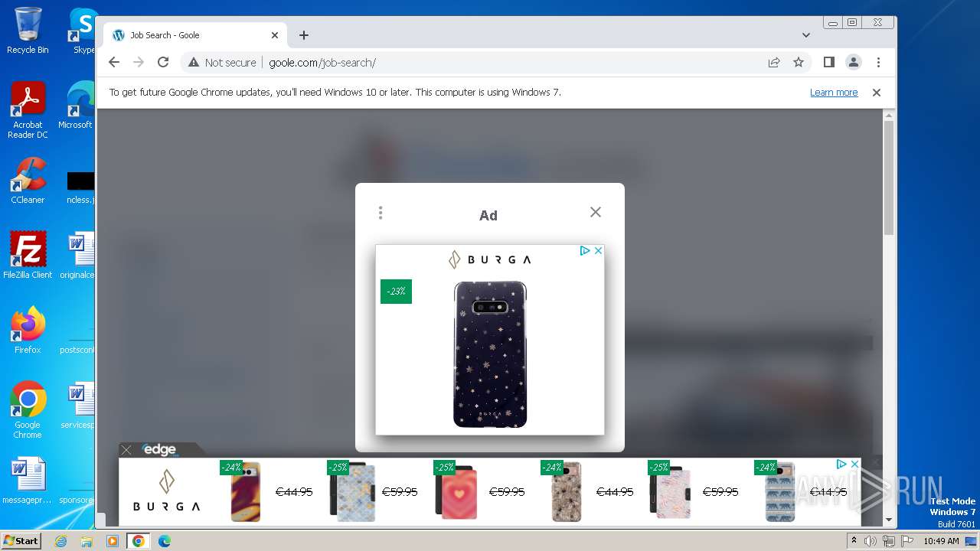This screenshot has height=551, width=980.
Task: Dismiss the Chrome update infobar
Action: [877, 93]
